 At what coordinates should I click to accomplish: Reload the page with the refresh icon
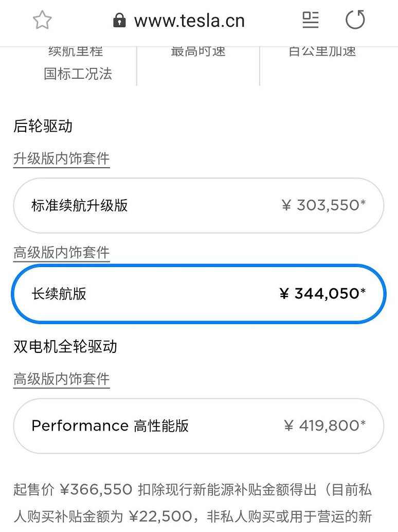pyautogui.click(x=355, y=20)
